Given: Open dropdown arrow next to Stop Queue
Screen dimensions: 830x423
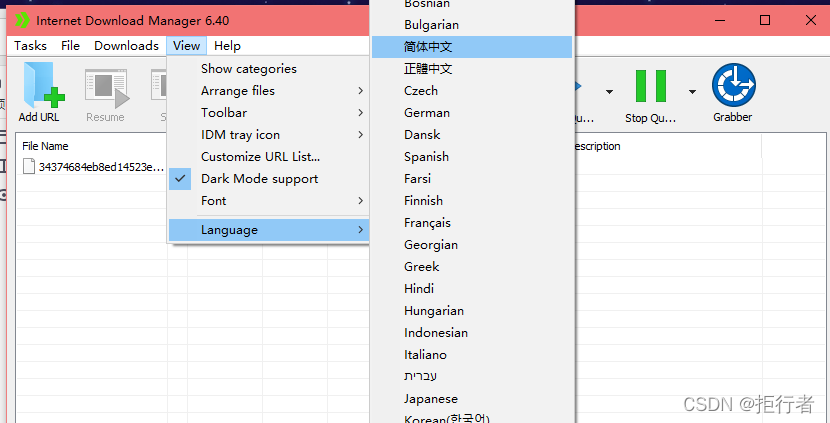Looking at the screenshot, I should point(692,92).
